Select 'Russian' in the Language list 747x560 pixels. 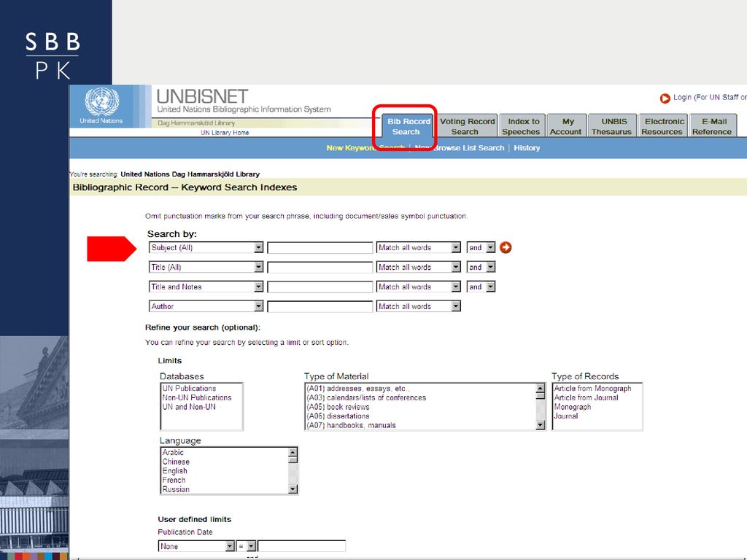(x=176, y=489)
